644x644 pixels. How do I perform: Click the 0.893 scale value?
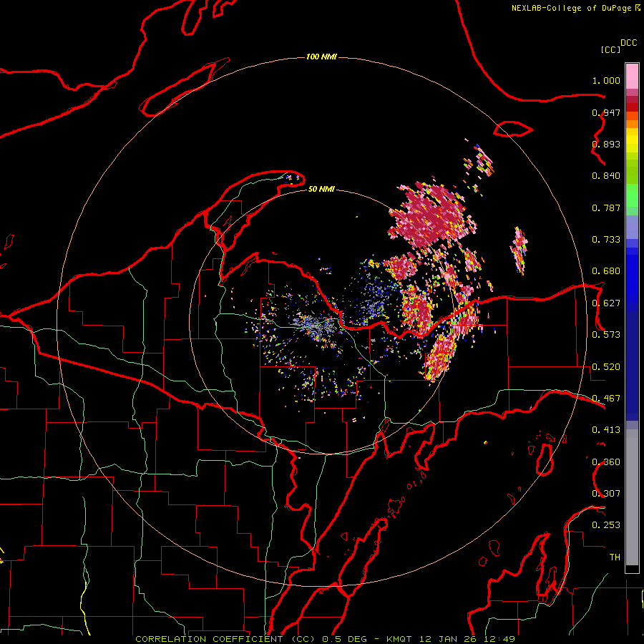click(606, 144)
